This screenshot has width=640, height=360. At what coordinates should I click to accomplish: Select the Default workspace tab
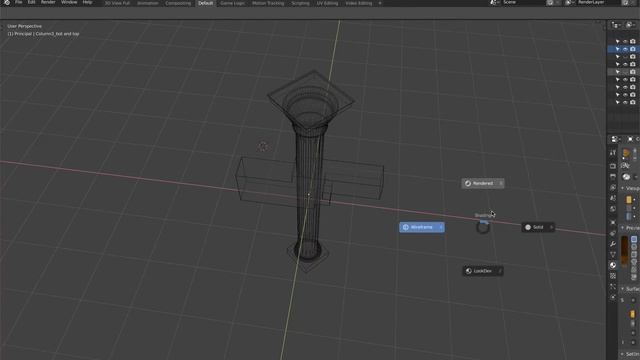205,3
